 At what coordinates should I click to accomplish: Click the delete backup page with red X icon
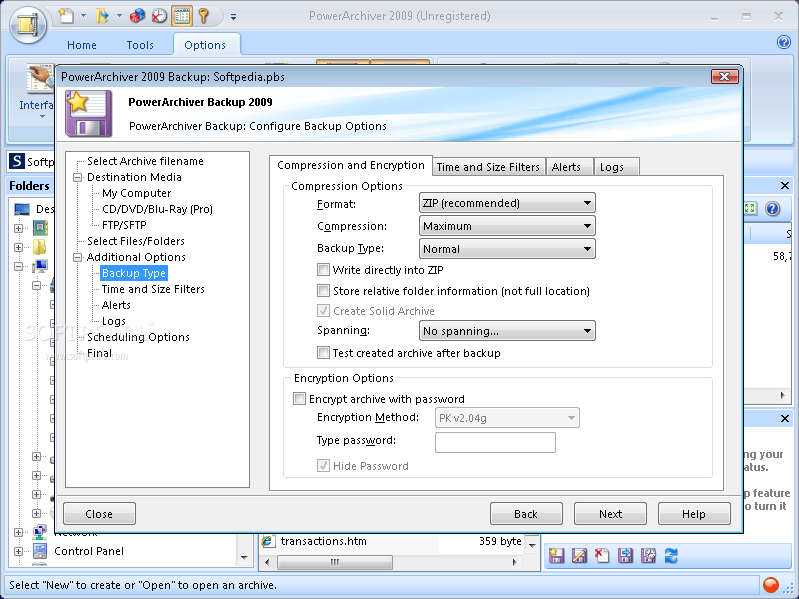click(x=602, y=556)
